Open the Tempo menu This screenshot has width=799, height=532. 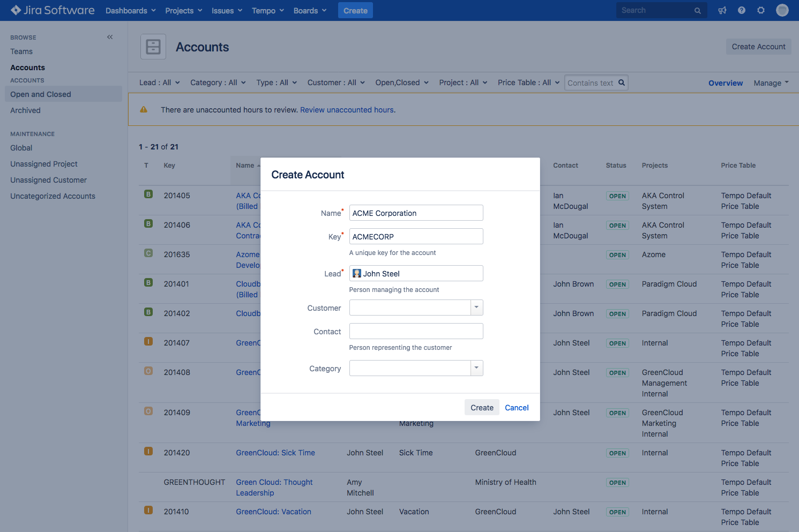[x=268, y=11]
